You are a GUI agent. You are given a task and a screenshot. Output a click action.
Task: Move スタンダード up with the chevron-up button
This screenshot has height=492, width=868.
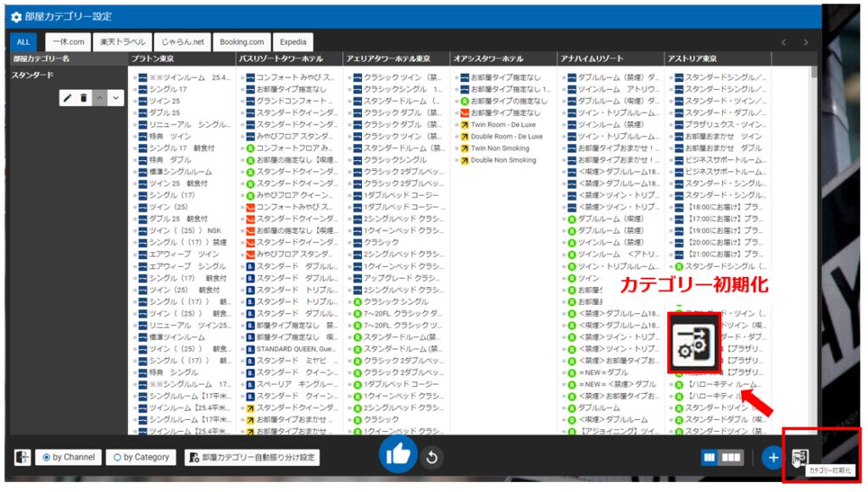pyautogui.click(x=100, y=98)
